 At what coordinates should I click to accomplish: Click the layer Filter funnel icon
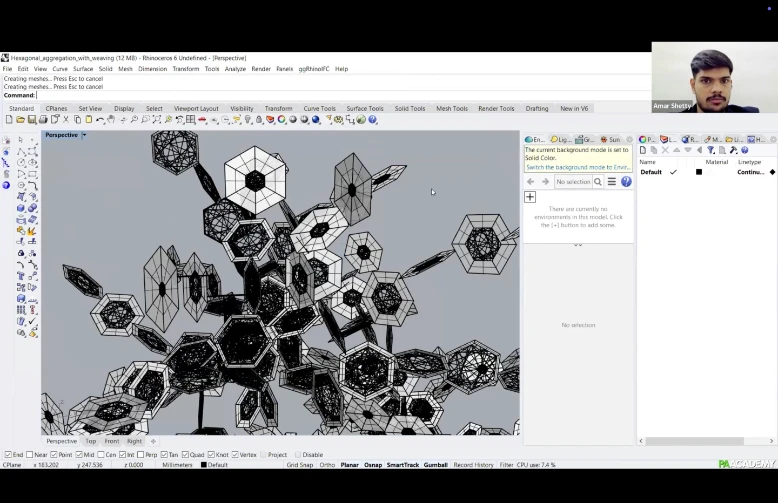[x=711, y=150]
